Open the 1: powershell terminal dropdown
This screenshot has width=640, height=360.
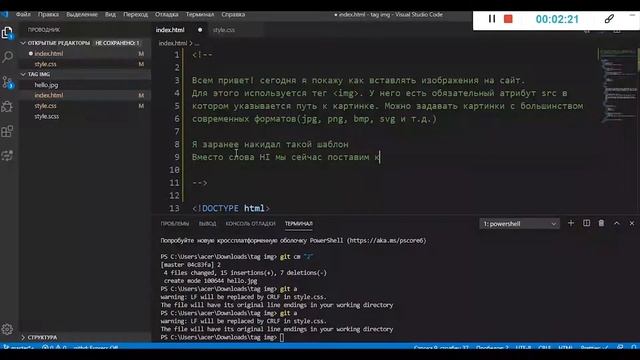519,224
